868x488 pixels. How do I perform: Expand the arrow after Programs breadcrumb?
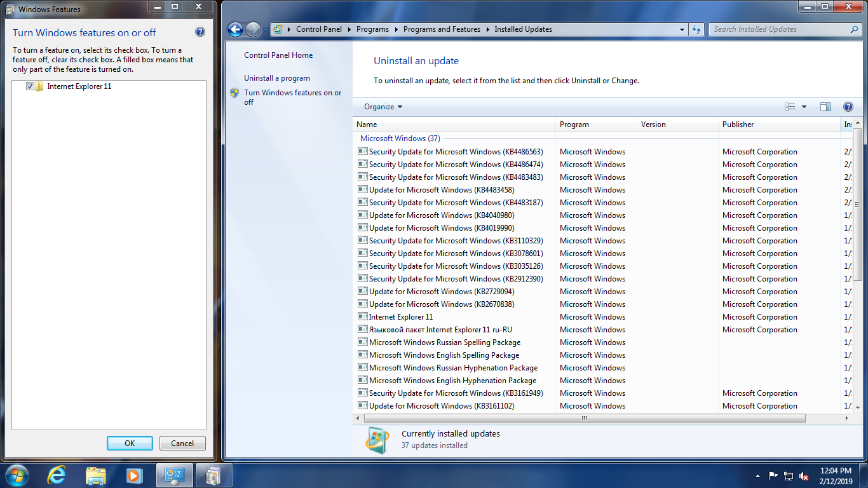click(396, 29)
